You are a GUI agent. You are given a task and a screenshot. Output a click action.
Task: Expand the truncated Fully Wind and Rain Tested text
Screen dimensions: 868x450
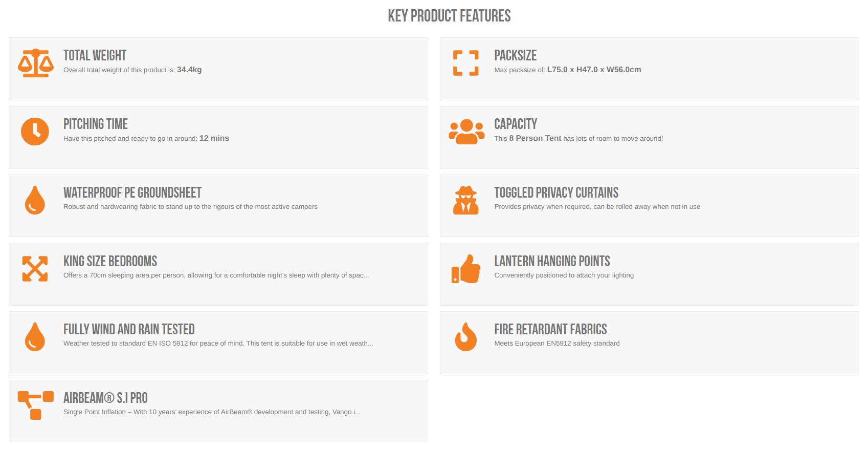point(218,344)
